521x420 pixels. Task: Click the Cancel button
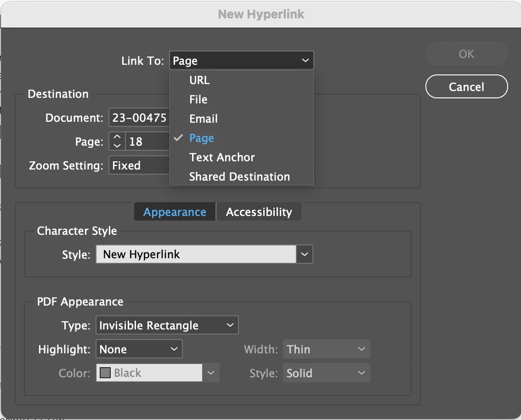[466, 87]
